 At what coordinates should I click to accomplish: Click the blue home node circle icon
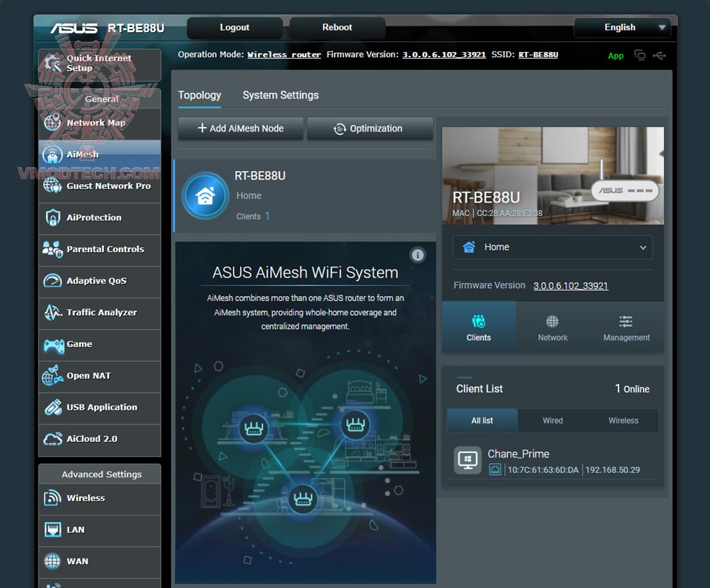click(205, 196)
